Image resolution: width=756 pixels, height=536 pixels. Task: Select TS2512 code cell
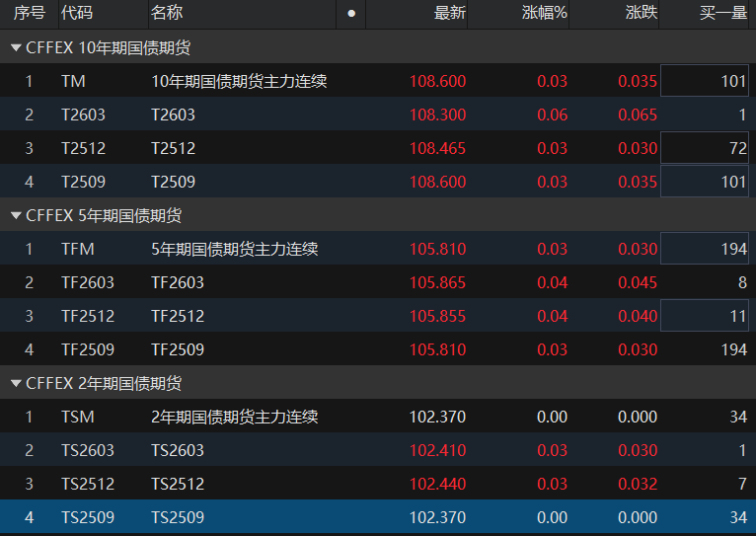(88, 484)
